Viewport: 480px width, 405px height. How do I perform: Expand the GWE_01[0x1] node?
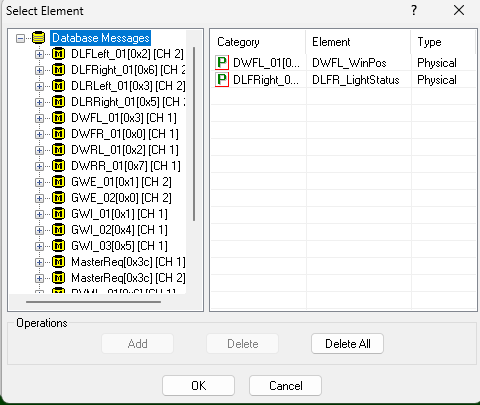(39, 182)
